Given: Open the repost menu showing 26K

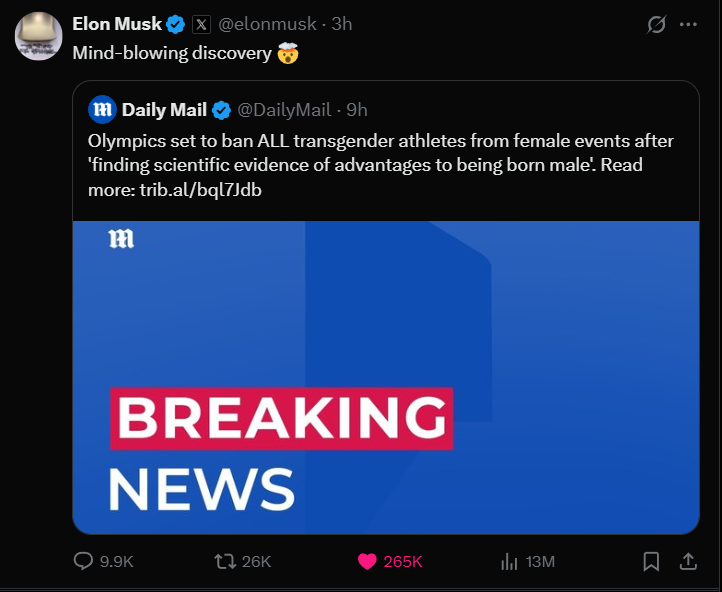Looking at the screenshot, I should coord(226,562).
